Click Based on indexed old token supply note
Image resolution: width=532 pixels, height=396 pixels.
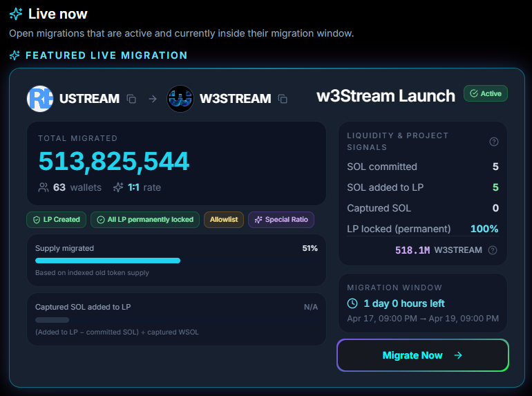tap(92, 273)
